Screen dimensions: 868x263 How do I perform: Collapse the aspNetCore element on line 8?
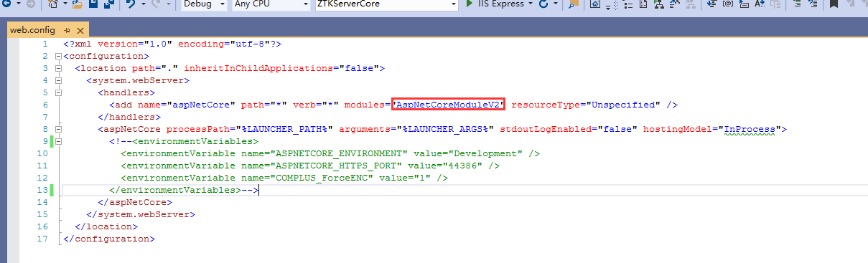coord(57,129)
